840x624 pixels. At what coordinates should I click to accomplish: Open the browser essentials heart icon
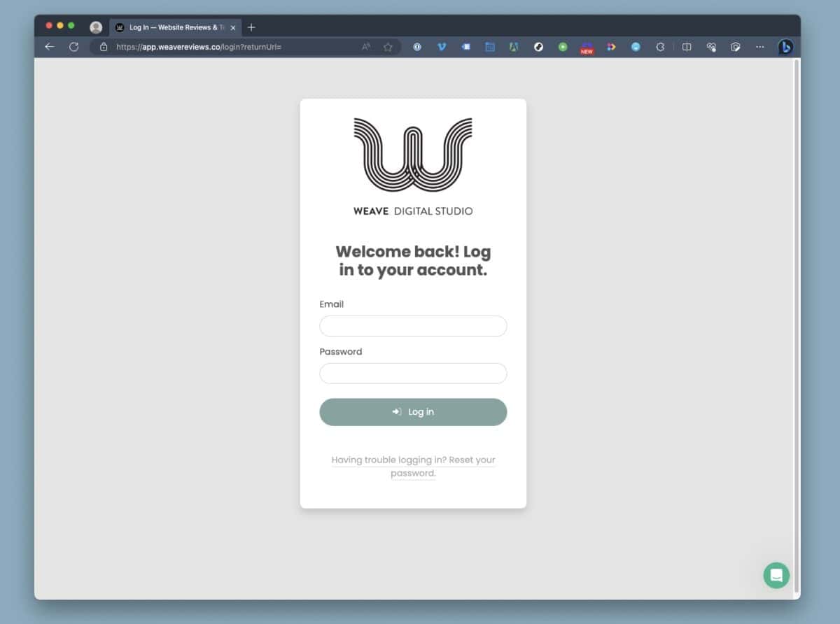coord(711,47)
